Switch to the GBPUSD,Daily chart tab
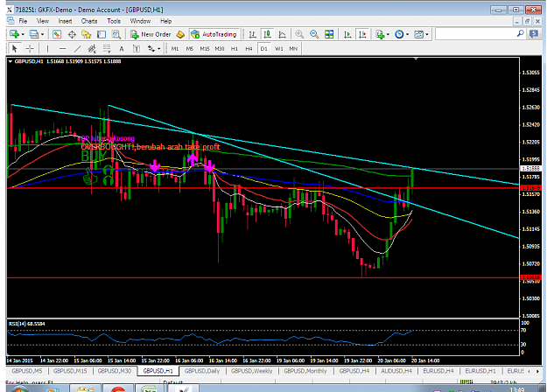Screen dimensions: 547x392 tap(202, 371)
